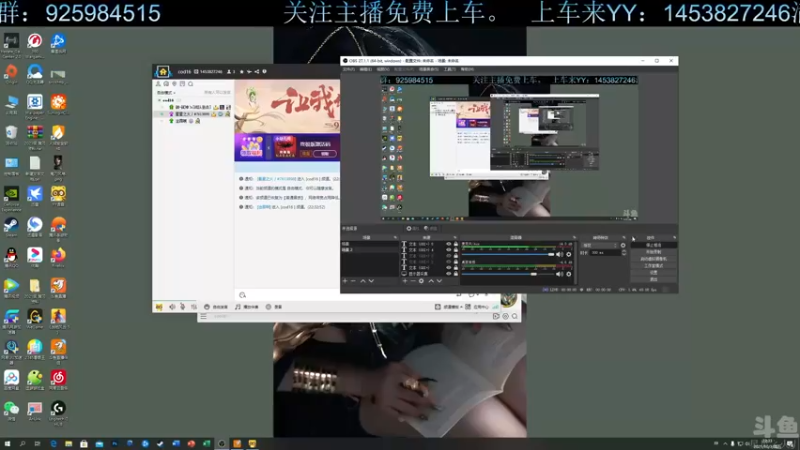The width and height of the screenshot is (800, 450).
Task: Click the microphone icon in YY bottom bar
Action: pos(182,307)
